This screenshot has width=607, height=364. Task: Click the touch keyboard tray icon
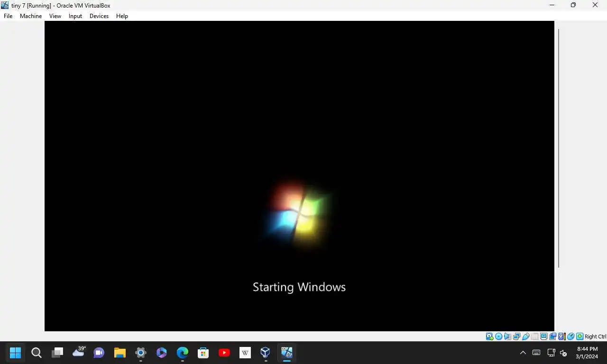(536, 353)
